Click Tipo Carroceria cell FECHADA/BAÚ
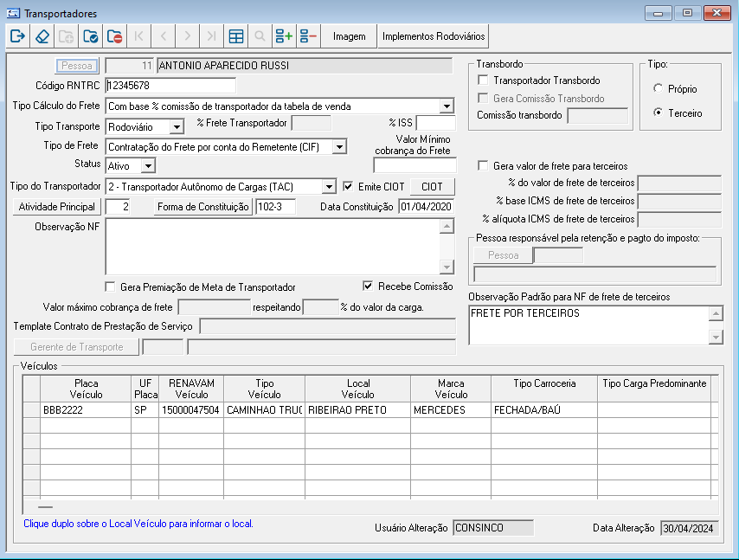This screenshot has height=560, width=739. (544, 409)
